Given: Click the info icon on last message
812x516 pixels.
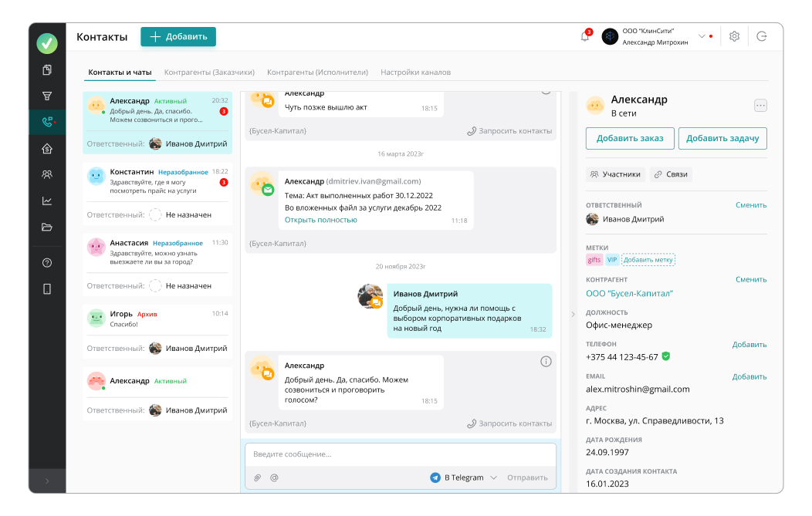Looking at the screenshot, I should pyautogui.click(x=546, y=362).
